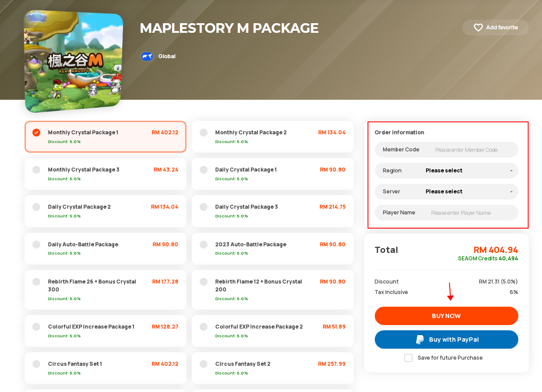Screen dimensions: 542x392
Task: Pick Colorful EXP Increase Package 1 option
Action: (106, 331)
